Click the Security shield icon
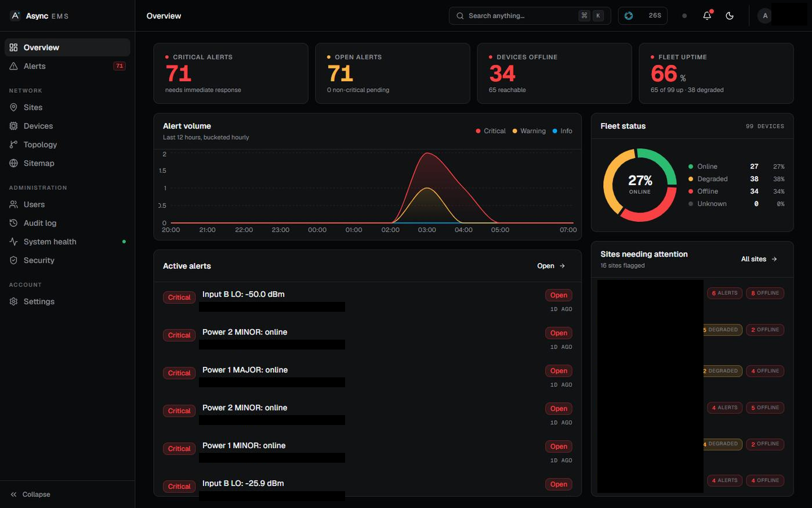 tap(13, 260)
